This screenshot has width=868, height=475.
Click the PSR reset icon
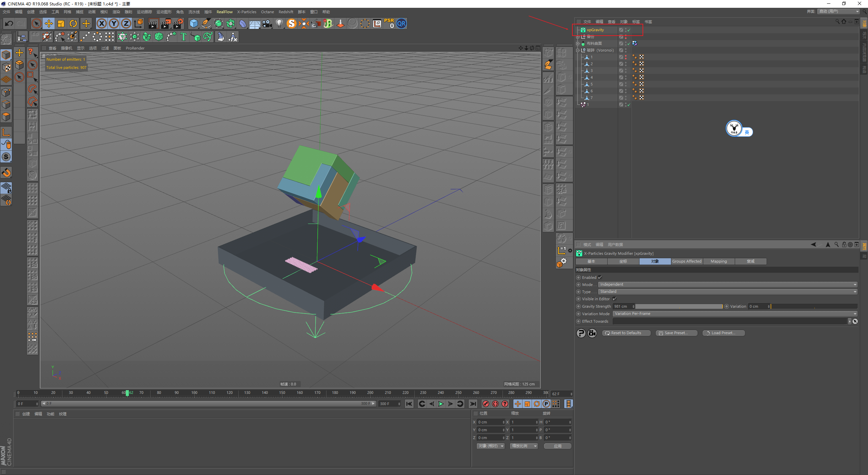389,23
